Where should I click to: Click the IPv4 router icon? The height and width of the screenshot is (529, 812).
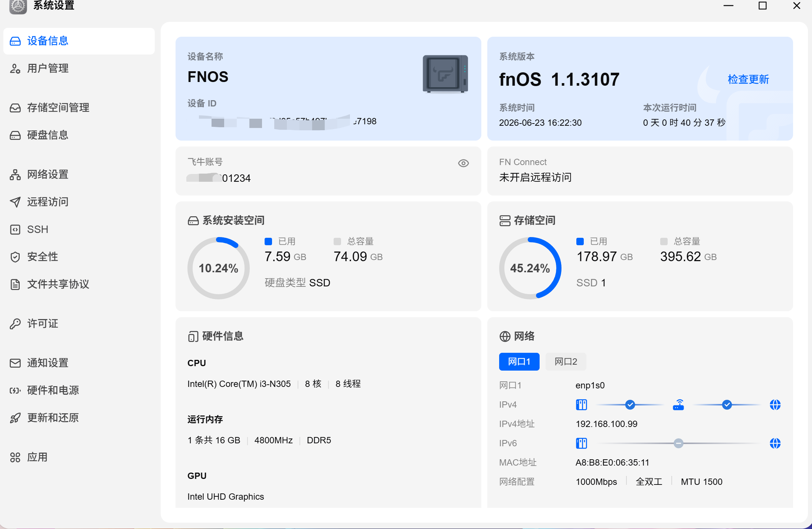tap(678, 405)
